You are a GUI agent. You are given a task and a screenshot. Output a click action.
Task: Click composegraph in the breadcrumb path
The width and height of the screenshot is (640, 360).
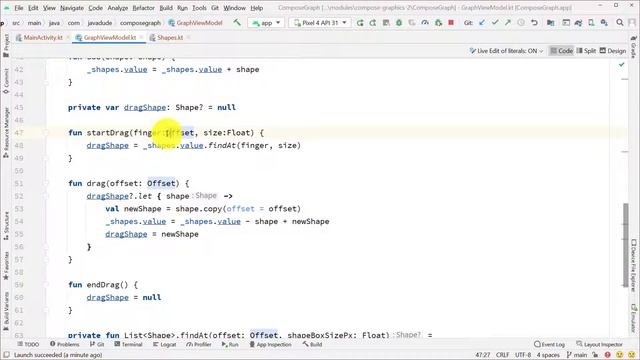pos(140,23)
